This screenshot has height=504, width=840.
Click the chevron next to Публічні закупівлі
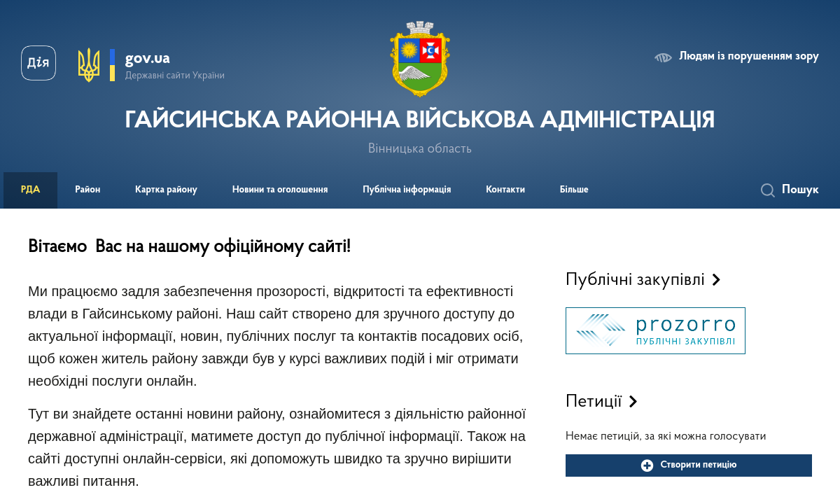click(x=715, y=280)
